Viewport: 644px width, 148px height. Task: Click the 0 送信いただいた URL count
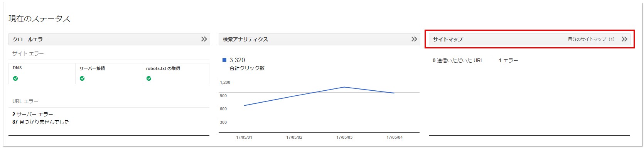tap(458, 60)
